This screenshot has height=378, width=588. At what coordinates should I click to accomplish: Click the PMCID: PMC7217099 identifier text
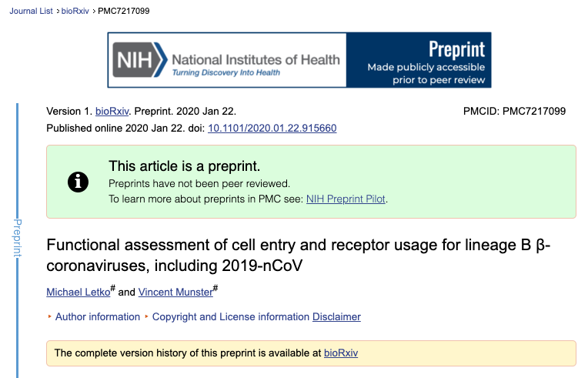(514, 112)
